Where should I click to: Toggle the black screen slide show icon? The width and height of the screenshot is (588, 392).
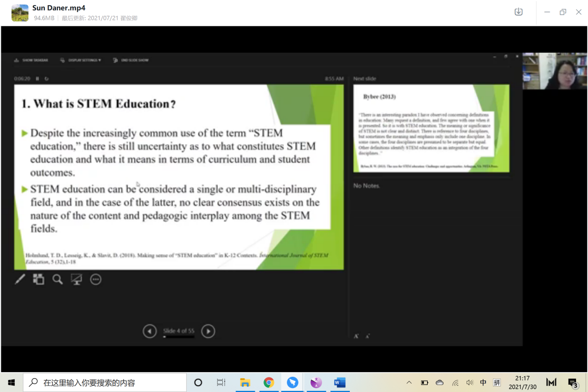click(76, 279)
